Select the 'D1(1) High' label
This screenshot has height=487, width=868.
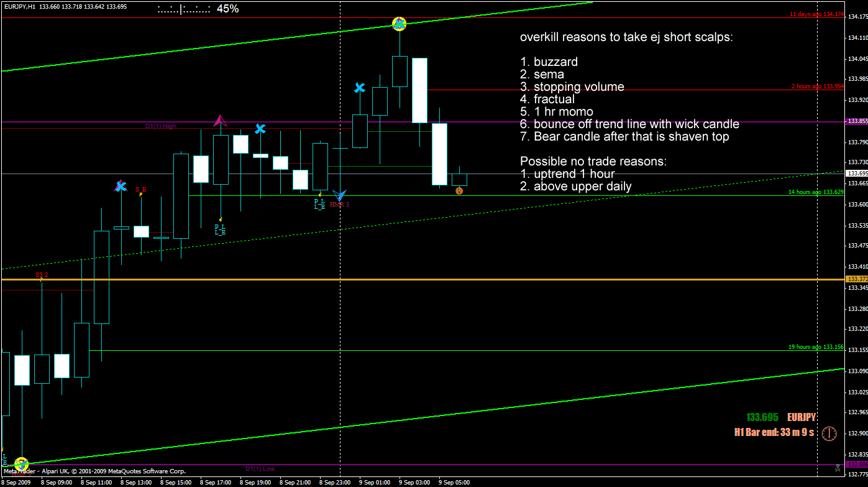[x=161, y=126]
